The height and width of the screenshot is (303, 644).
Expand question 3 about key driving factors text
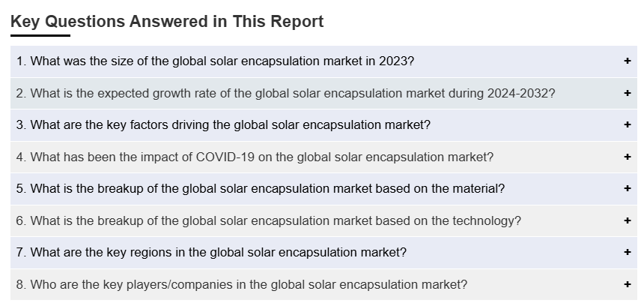click(223, 125)
